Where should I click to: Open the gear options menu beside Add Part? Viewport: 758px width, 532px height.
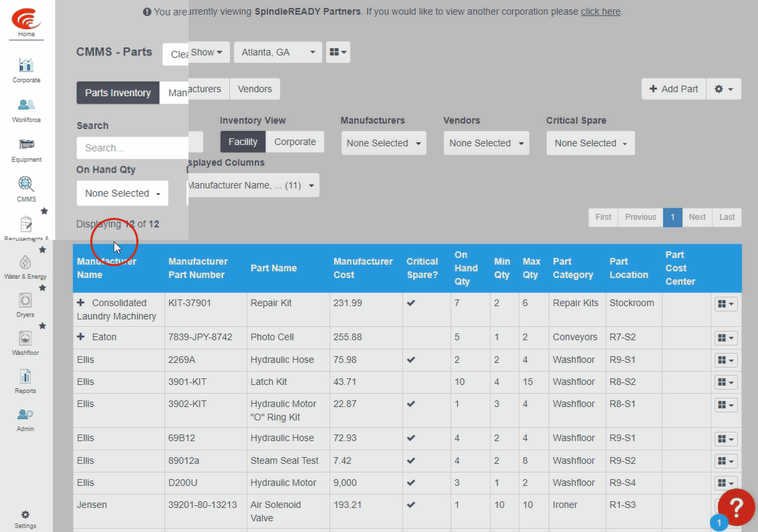[724, 89]
